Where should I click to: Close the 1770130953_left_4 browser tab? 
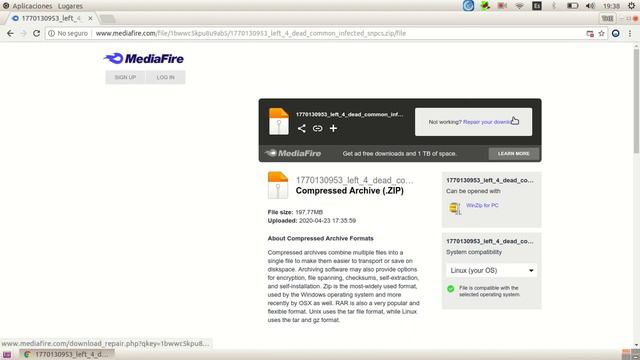[x=90, y=18]
